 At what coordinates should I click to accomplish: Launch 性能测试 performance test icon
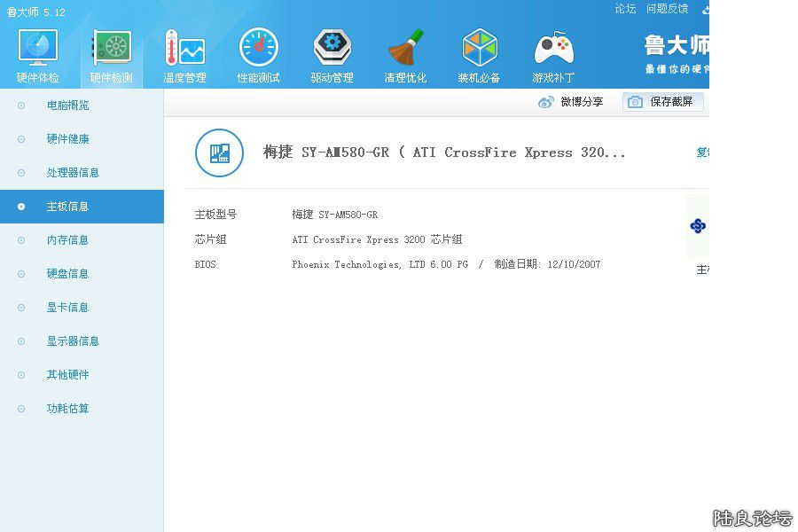[x=258, y=55]
